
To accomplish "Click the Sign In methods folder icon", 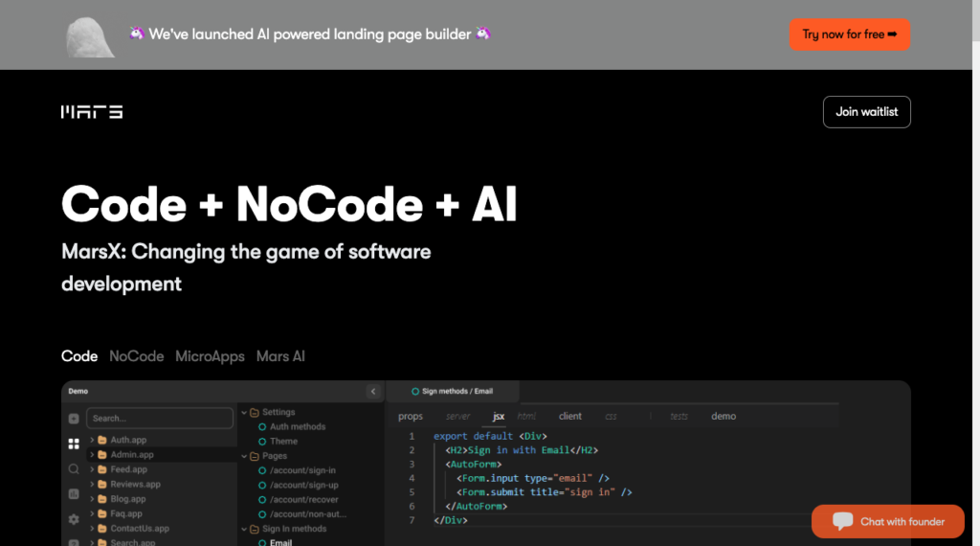I will (255, 529).
